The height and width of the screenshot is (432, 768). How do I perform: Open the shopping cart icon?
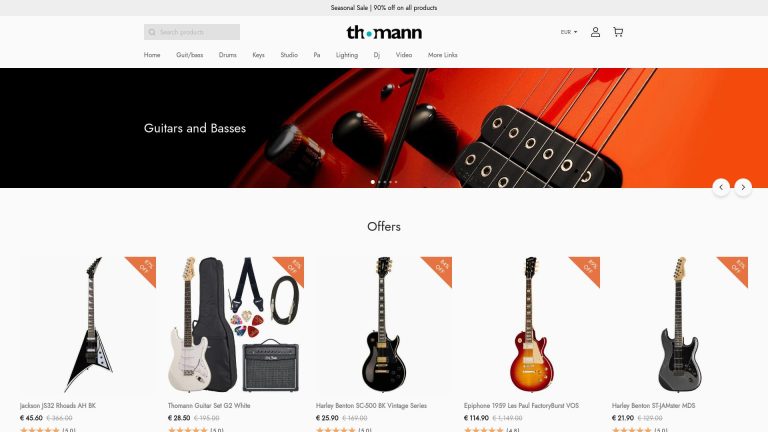click(x=618, y=32)
